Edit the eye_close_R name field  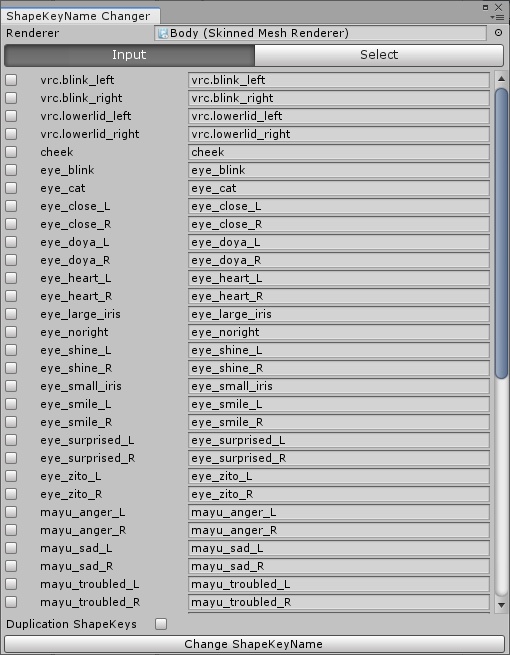point(339,224)
